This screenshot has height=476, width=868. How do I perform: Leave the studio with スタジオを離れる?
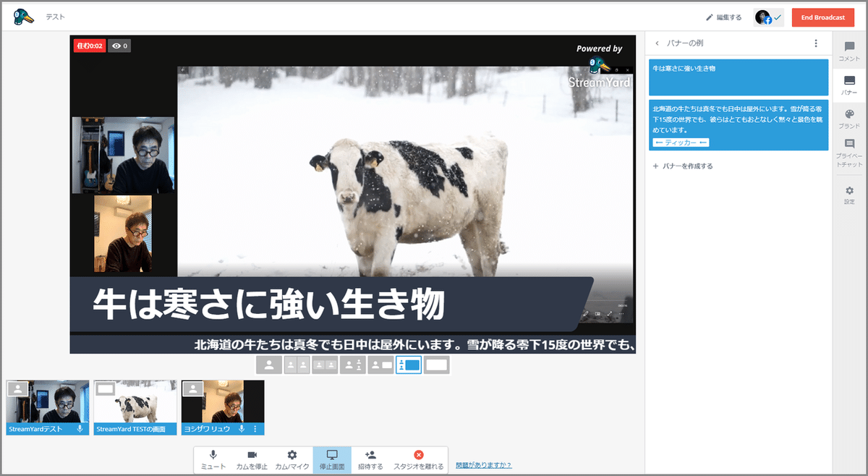point(418,460)
